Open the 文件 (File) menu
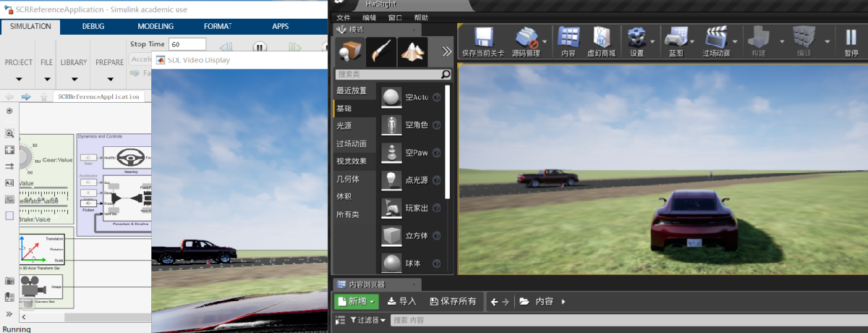This screenshot has height=333, width=868. 344,17
